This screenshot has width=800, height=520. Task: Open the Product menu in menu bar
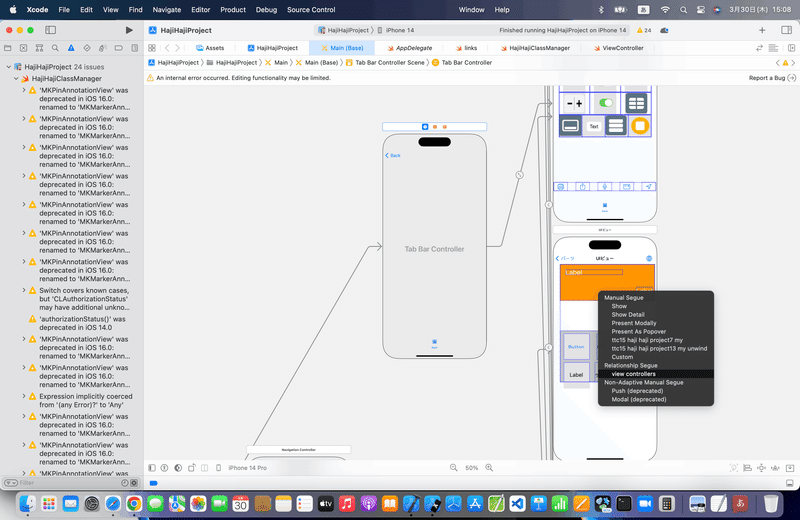pyautogui.click(x=233, y=10)
